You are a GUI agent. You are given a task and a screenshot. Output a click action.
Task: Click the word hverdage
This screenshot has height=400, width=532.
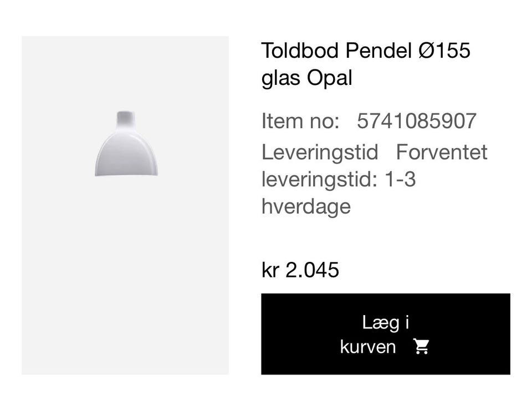point(306,206)
